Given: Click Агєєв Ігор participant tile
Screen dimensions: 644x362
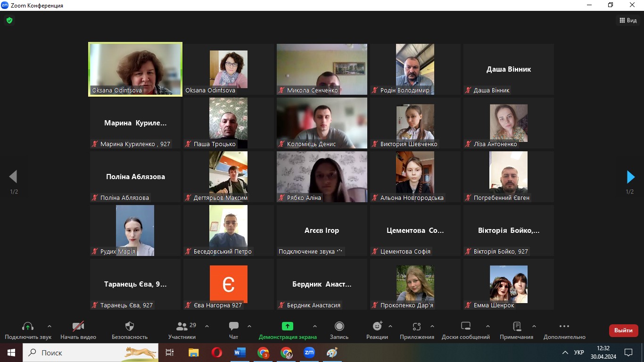Looking at the screenshot, I should (322, 230).
